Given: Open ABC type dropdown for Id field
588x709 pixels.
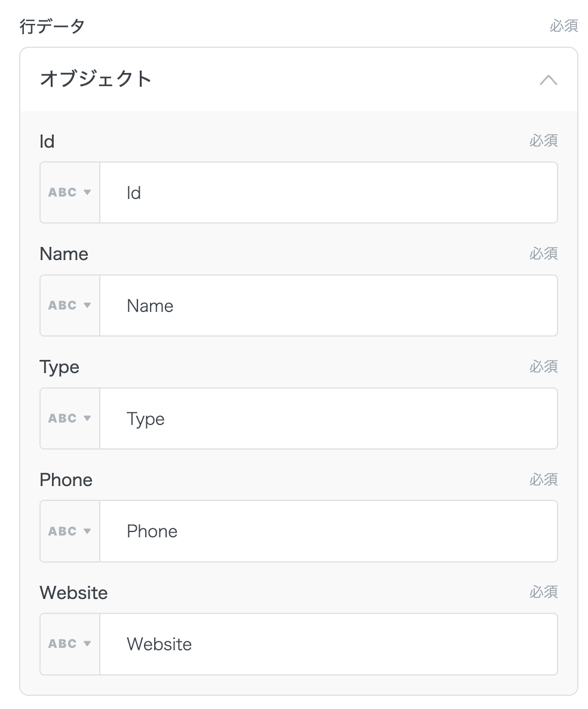Looking at the screenshot, I should tap(70, 192).
